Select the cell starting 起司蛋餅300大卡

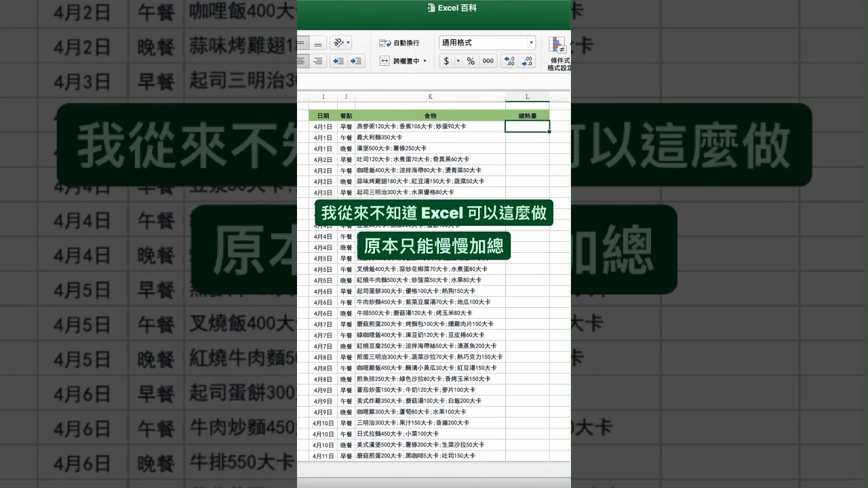[x=430, y=291]
